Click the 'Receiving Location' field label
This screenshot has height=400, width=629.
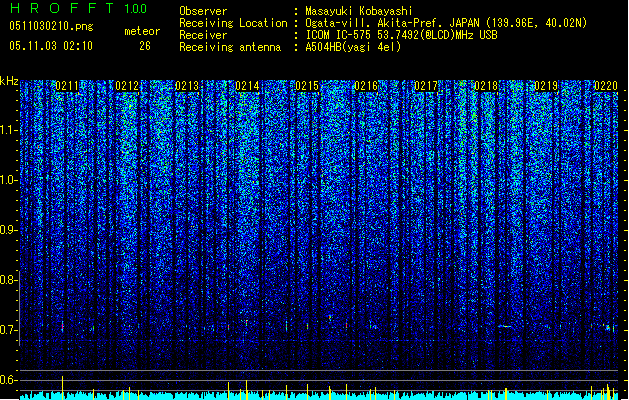tap(233, 23)
